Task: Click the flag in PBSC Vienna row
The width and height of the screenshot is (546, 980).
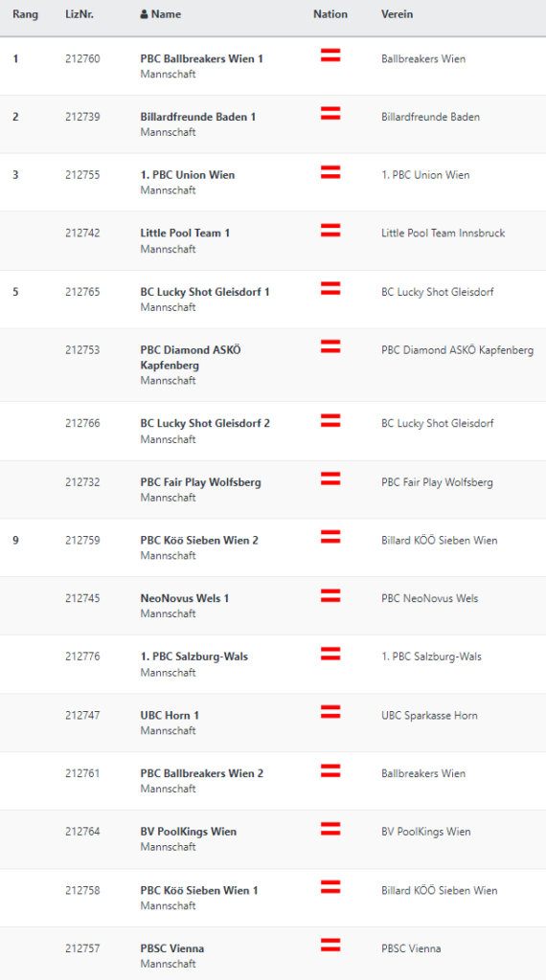Action: pyautogui.click(x=330, y=945)
